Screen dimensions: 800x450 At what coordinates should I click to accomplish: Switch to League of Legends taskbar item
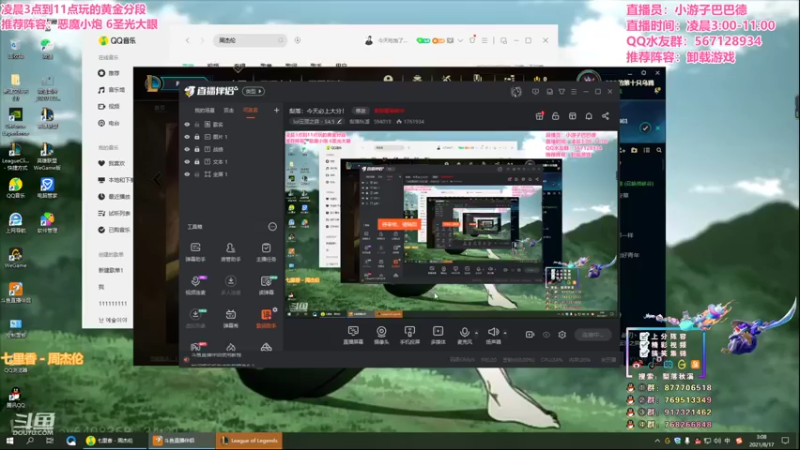(249, 440)
